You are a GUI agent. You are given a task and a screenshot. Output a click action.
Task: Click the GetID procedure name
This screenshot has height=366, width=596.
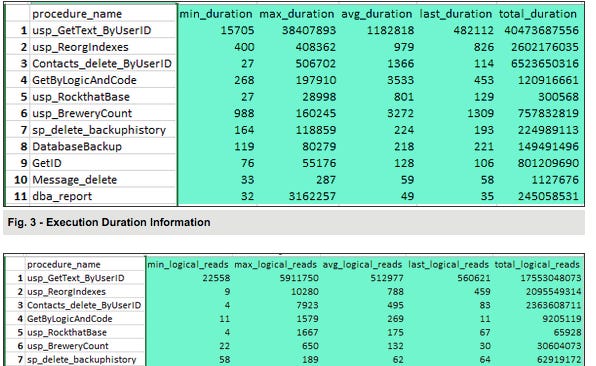(47, 163)
